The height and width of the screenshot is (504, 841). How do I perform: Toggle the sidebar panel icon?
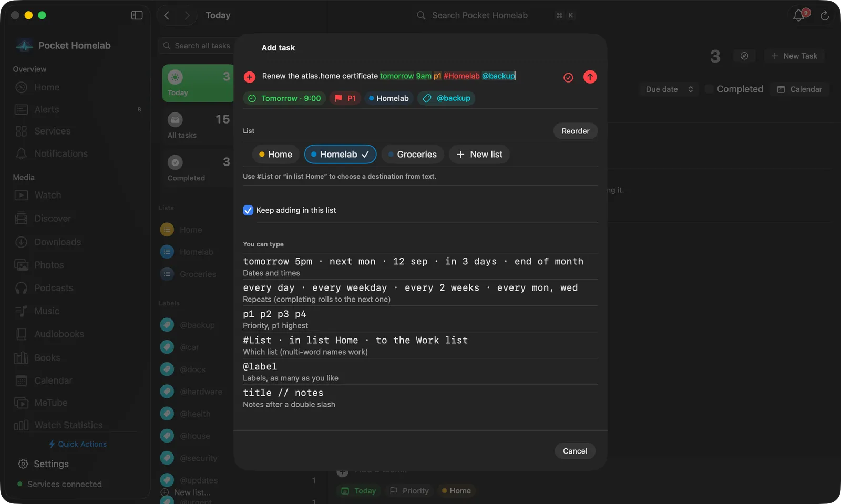[137, 15]
